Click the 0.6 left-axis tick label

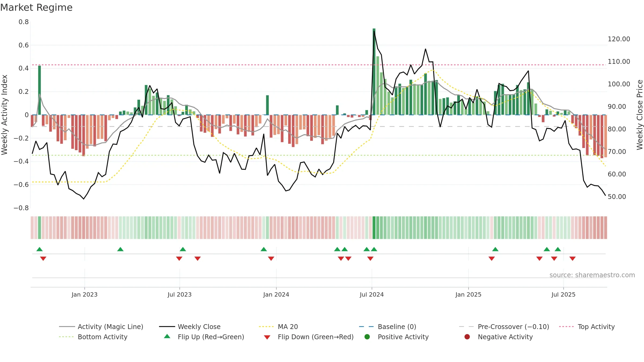pyautogui.click(x=24, y=45)
